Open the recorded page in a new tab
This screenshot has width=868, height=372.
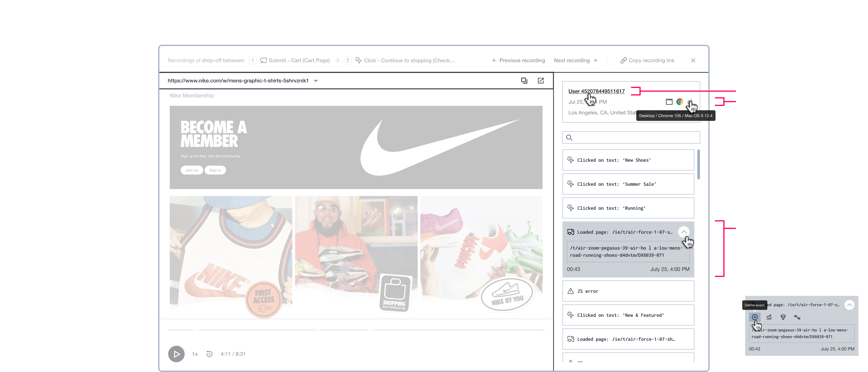tap(541, 80)
